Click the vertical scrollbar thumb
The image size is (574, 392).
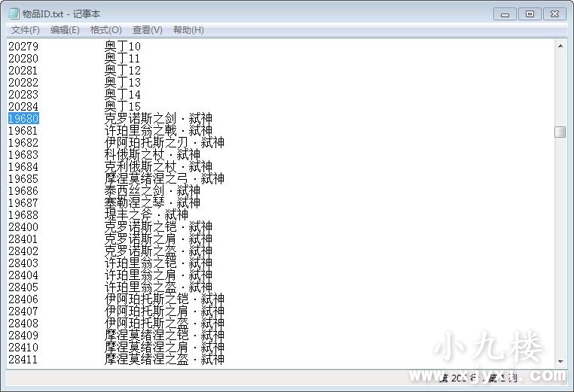coord(560,132)
